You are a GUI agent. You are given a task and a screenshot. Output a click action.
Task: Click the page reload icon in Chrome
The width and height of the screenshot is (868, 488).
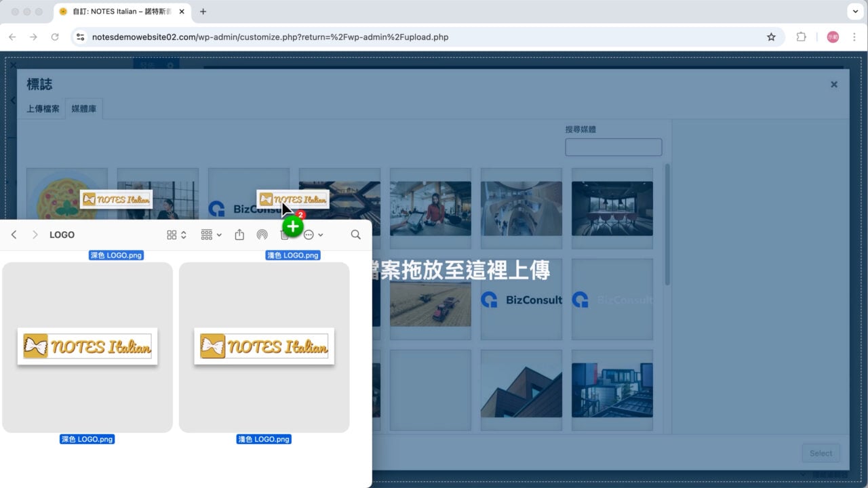[56, 37]
